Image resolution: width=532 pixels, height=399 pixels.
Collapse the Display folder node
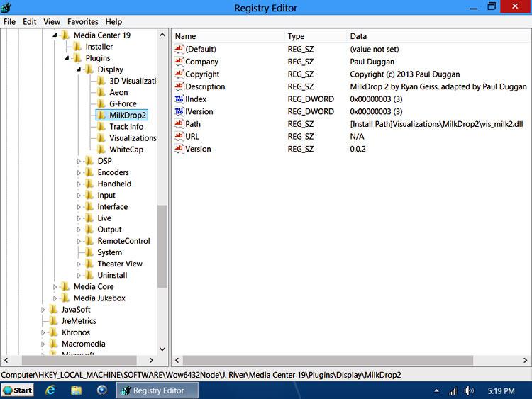click(79, 69)
